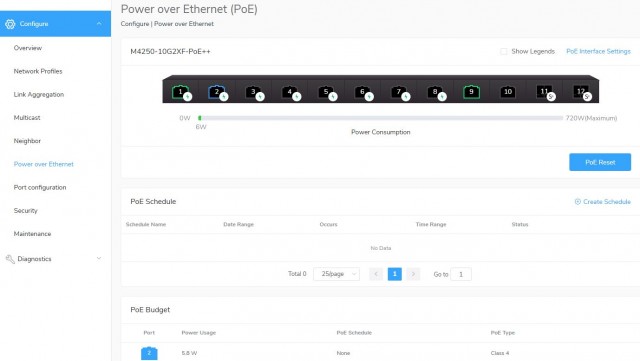Viewport: 640px width, 361px height.
Task: Click port 5 icon on switch panel
Action: [x=326, y=92]
